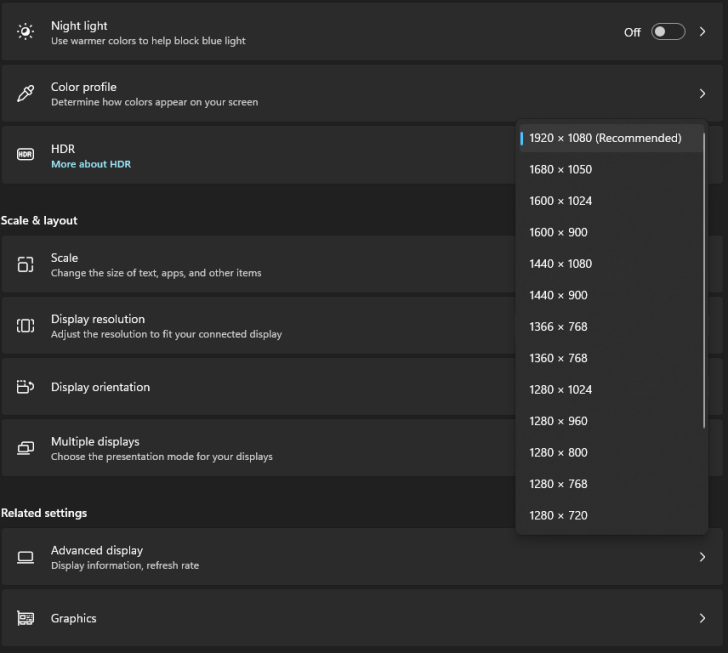
Task: Open the Graphics row title
Action: (73, 618)
